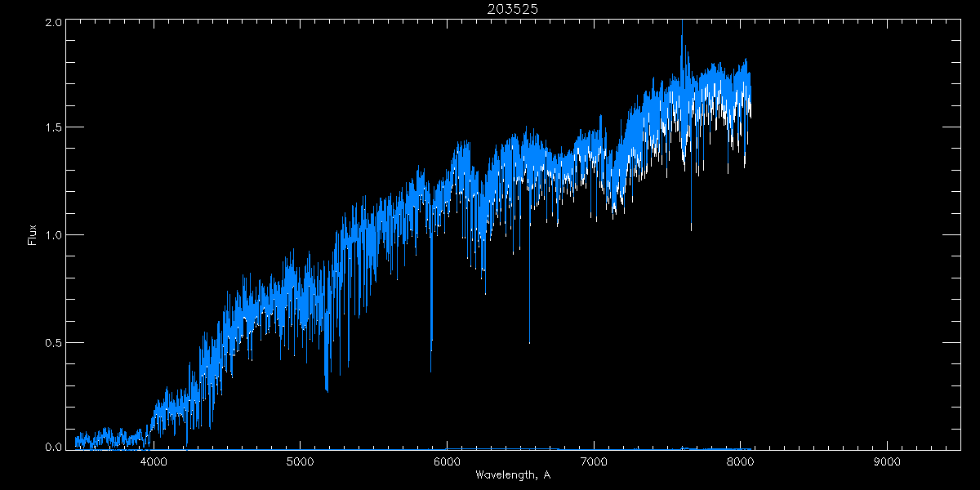Click the 1.0 y-axis tick label
Viewport: 980px width, 490px height.
coord(54,235)
